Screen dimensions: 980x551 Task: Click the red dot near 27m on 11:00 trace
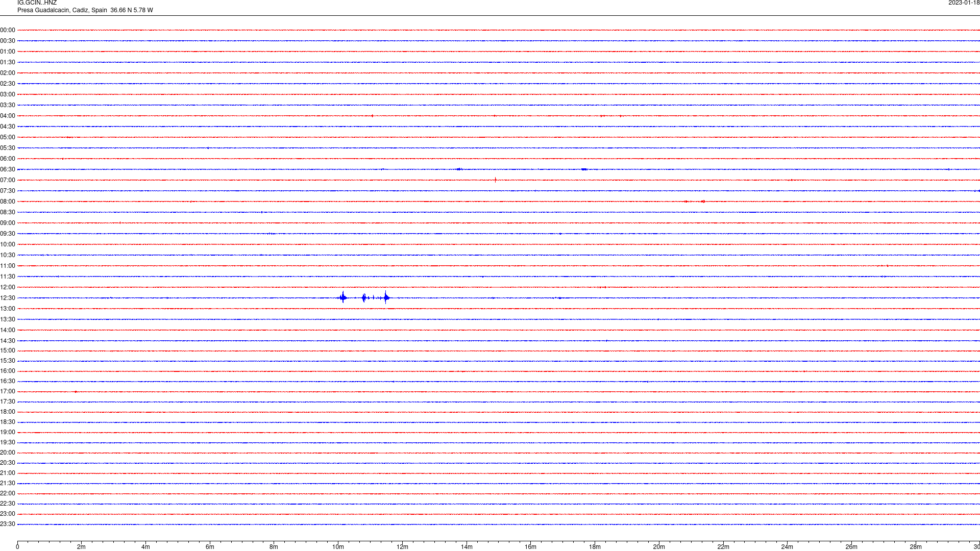(x=887, y=266)
